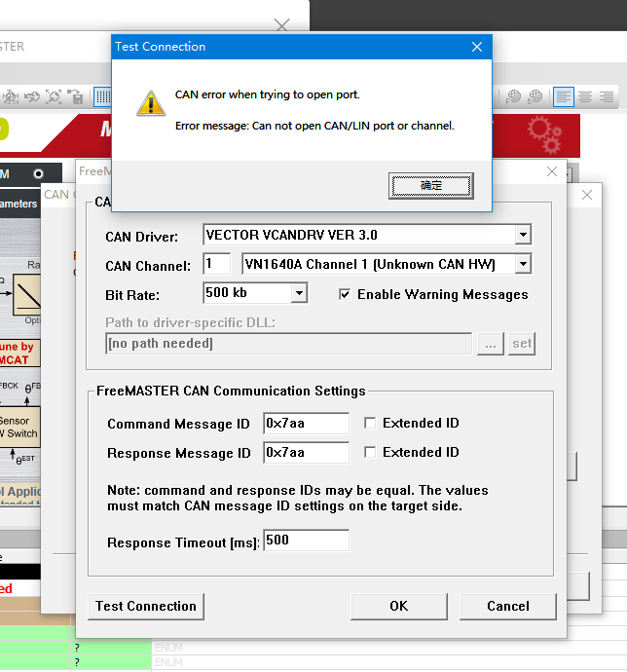Toggle the highlighted grid toolbar icon
Viewport: 627px width, 672px height.
point(103,96)
